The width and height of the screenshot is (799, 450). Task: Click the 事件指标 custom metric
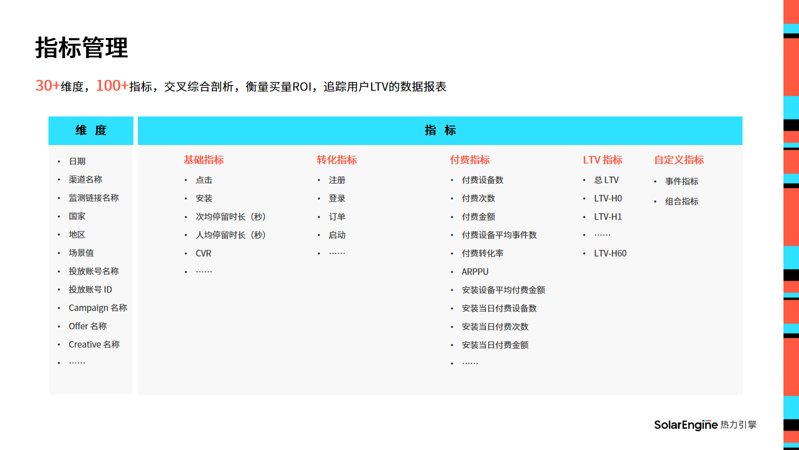click(682, 181)
